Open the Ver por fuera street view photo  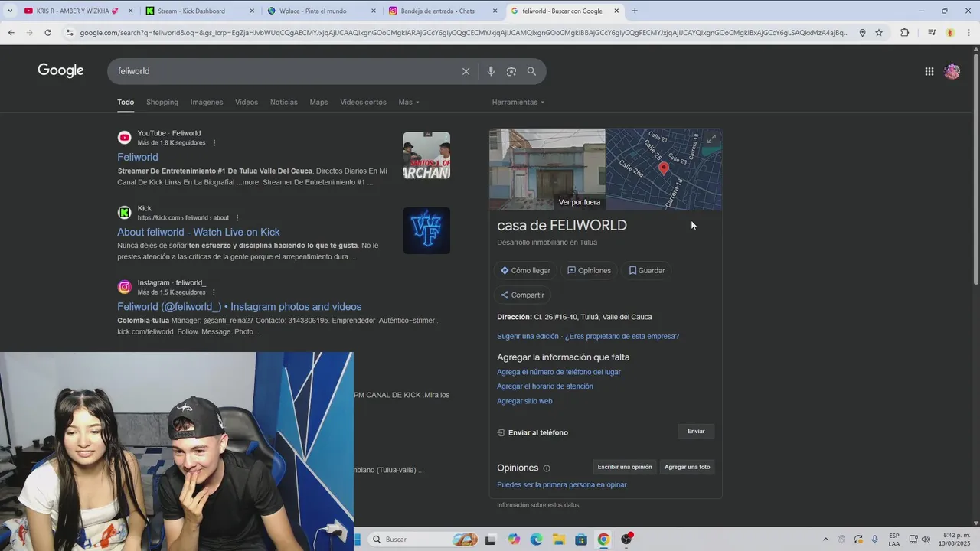pyautogui.click(x=547, y=169)
